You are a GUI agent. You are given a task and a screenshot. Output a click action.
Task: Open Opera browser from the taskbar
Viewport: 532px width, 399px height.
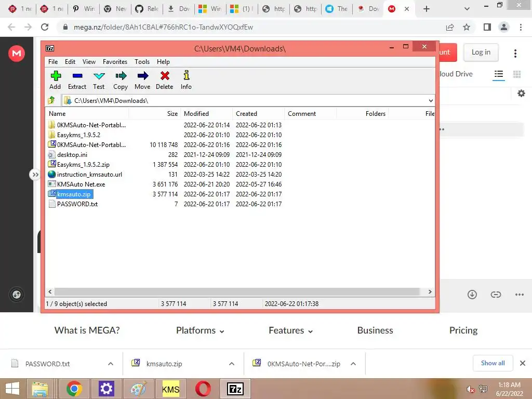click(x=203, y=389)
